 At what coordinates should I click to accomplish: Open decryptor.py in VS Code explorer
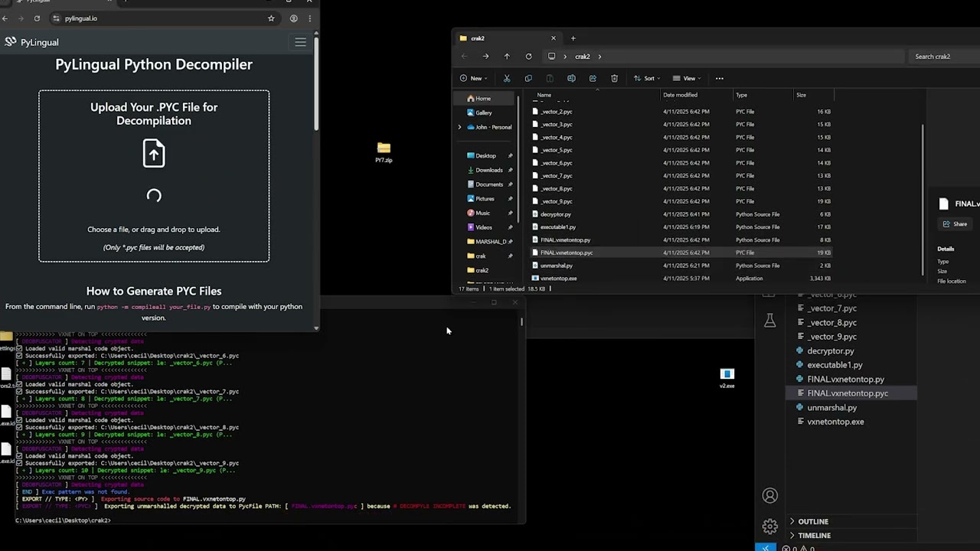(830, 351)
